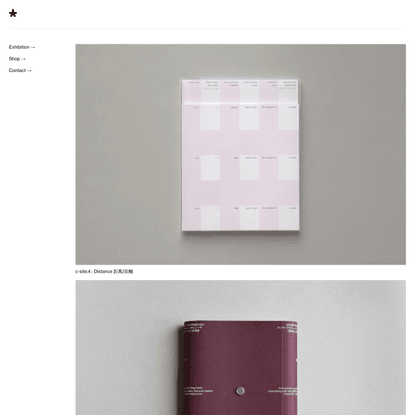Click the asterisk logo in the header
Image resolution: width=415 pixels, height=415 pixels.
pyautogui.click(x=13, y=13)
